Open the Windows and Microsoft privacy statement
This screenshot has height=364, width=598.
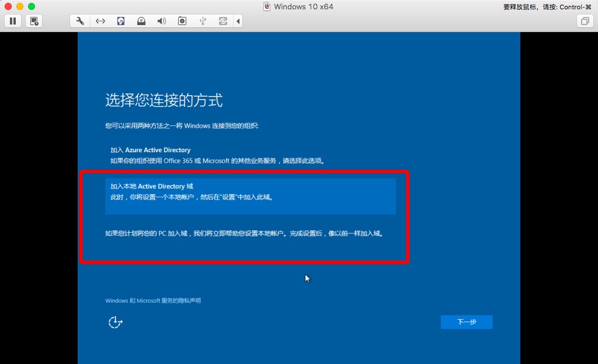click(153, 300)
